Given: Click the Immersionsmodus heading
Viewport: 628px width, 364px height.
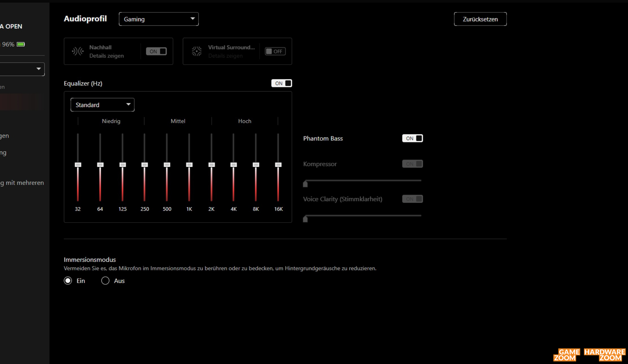Looking at the screenshot, I should point(90,260).
